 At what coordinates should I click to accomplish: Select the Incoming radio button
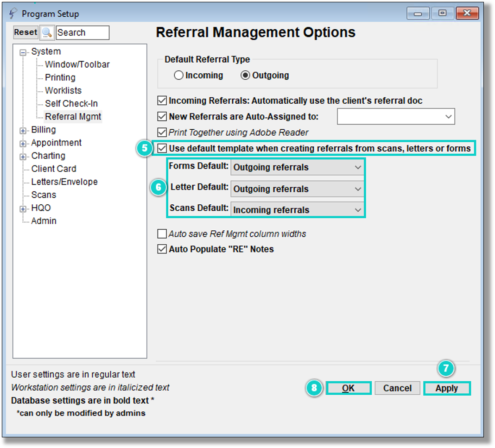179,76
